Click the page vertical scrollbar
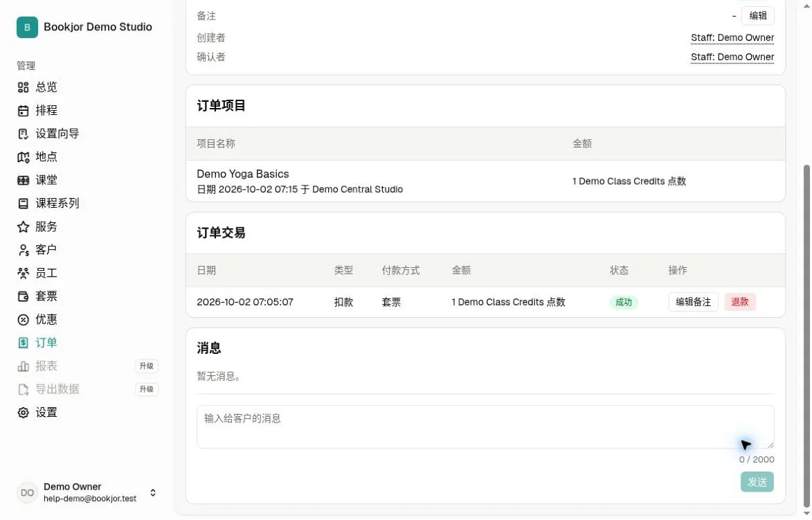 806,337
